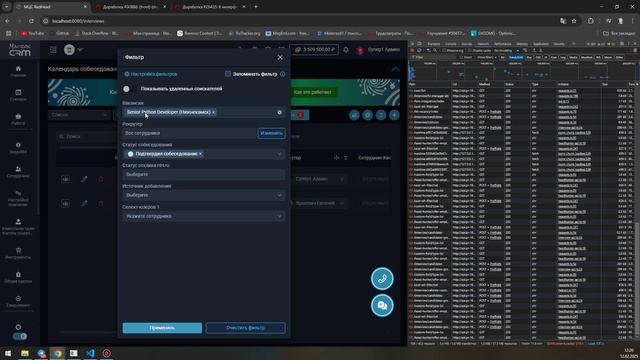This screenshot has height=360, width=640.
Task: Remove the Подтвердил собеседование status tag
Action: tap(200, 154)
